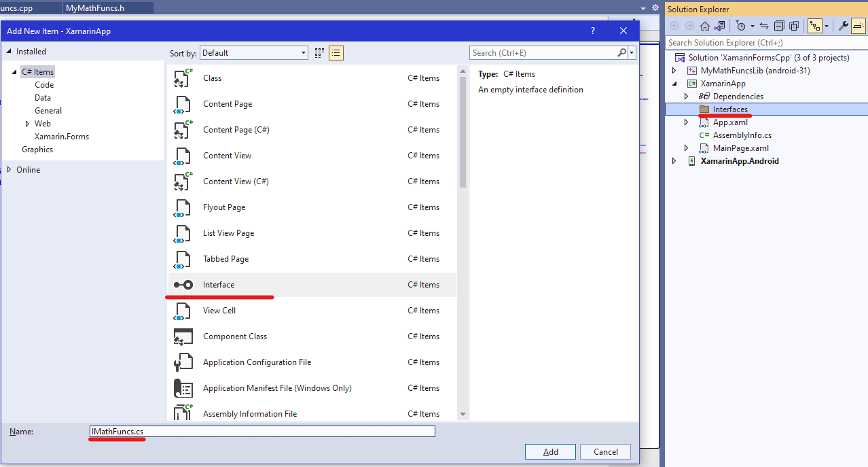Image resolution: width=868 pixels, height=467 pixels.
Task: Select the Class item template
Action: (212, 77)
